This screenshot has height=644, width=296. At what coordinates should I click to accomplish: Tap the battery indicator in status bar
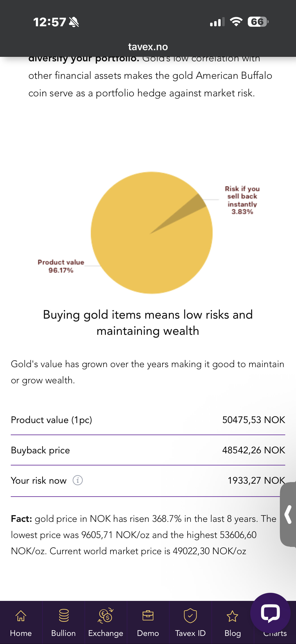[258, 22]
